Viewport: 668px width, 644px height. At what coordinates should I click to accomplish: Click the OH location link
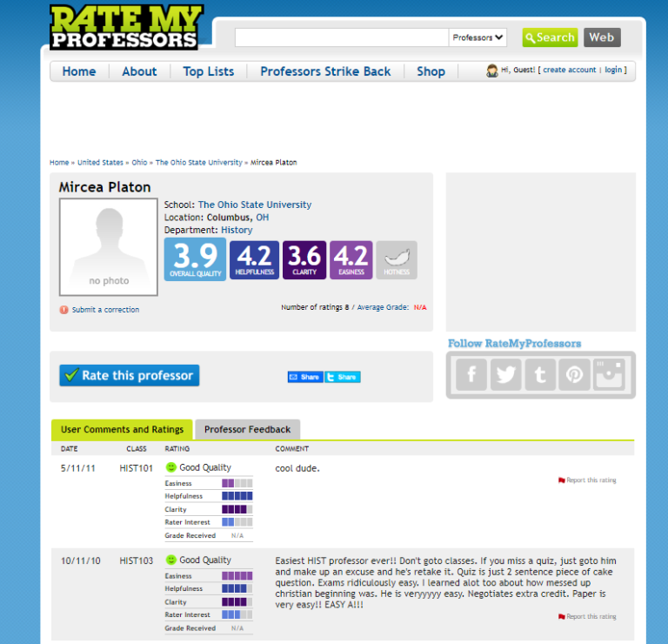pyautogui.click(x=262, y=218)
